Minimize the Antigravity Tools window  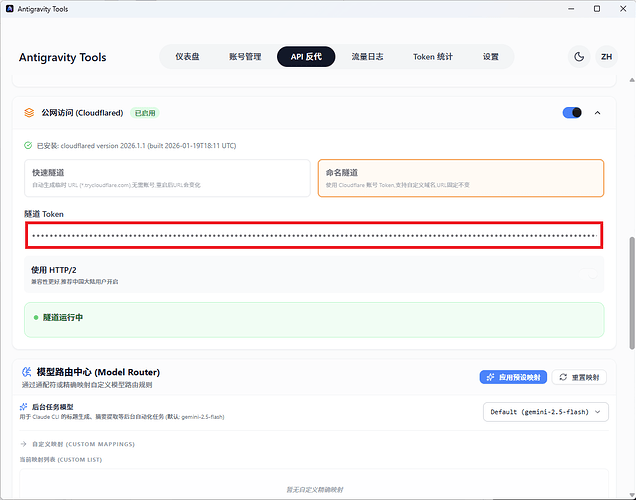coord(571,9)
